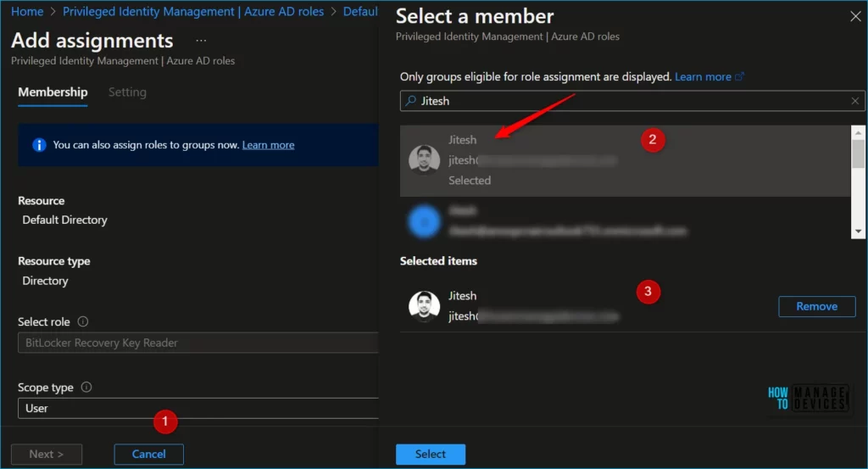
Task: Click info icon next to Select role
Action: point(83,321)
